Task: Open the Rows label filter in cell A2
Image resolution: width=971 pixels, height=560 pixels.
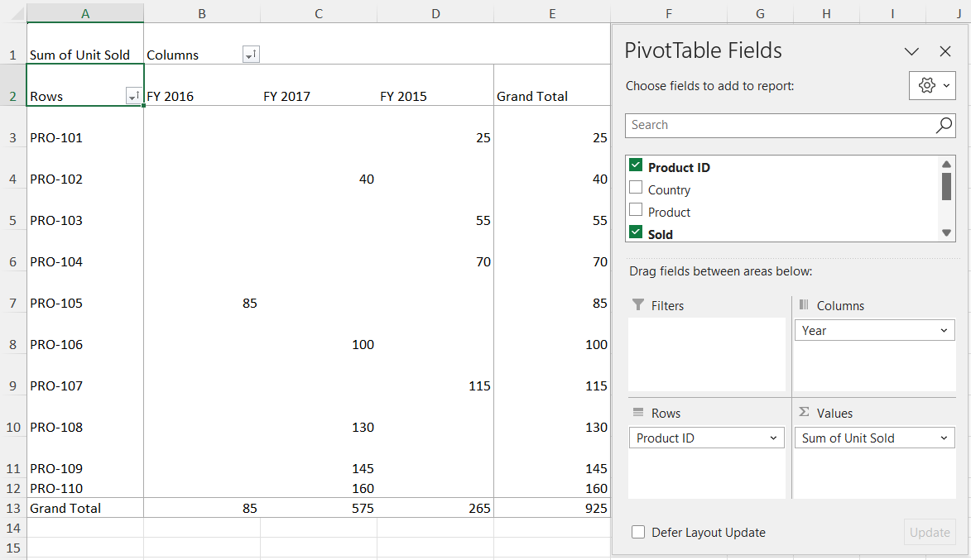Action: point(131,97)
